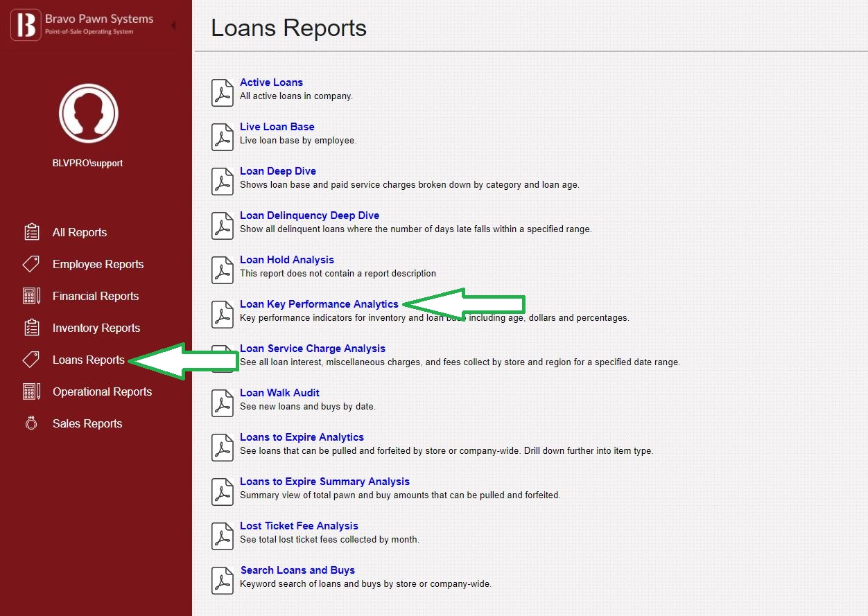This screenshot has width=868, height=616.
Task: Click the Inventory Reports clipboard icon
Action: pos(31,328)
